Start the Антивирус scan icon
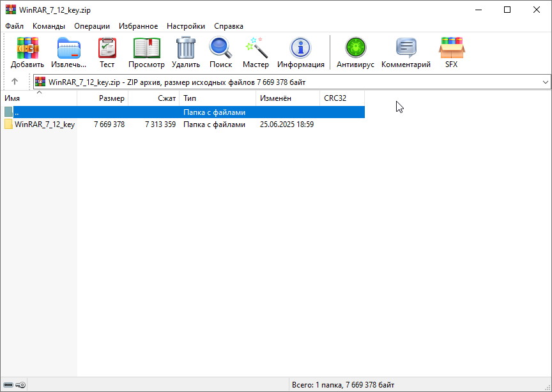The width and height of the screenshot is (552, 392). point(356,48)
